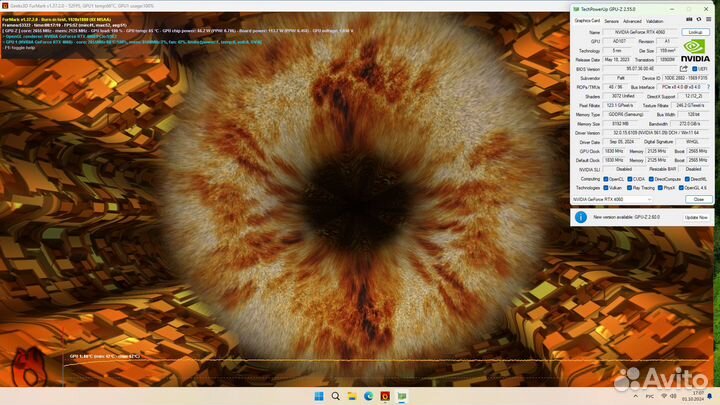The height and width of the screenshot is (405, 720).
Task: Click the BIOS share/export icon
Action: [683, 69]
